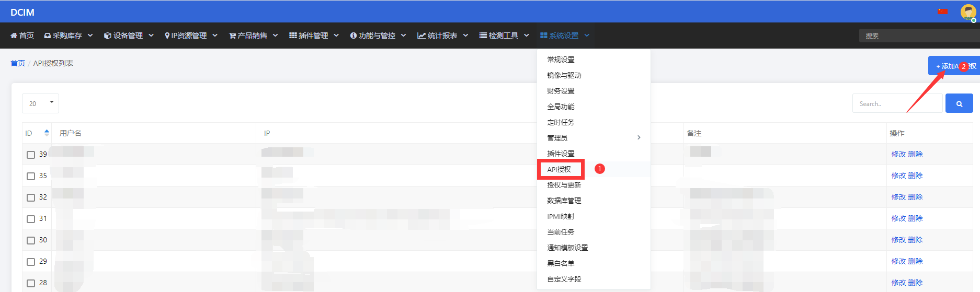Click the 添加API授权 button

[x=954, y=66]
